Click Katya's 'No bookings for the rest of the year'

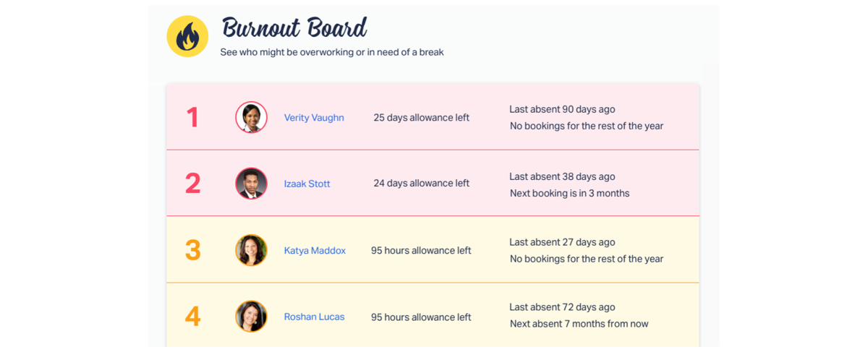coord(587,259)
